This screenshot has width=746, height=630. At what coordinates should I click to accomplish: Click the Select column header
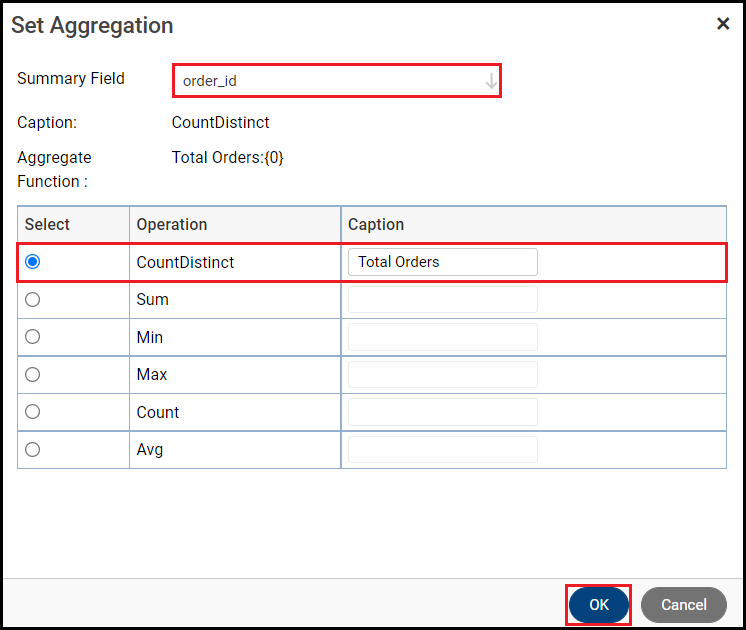(x=48, y=225)
